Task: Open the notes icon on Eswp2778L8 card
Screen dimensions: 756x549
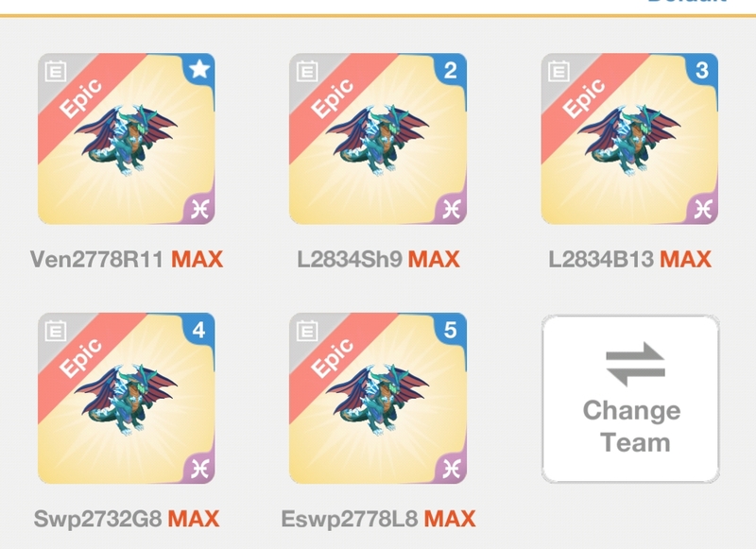Action: tap(307, 331)
